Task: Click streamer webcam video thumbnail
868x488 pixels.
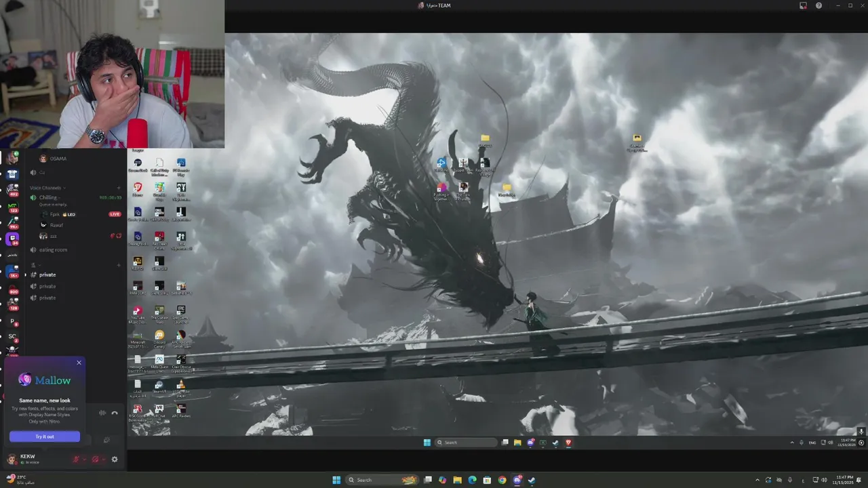Action: [x=112, y=74]
